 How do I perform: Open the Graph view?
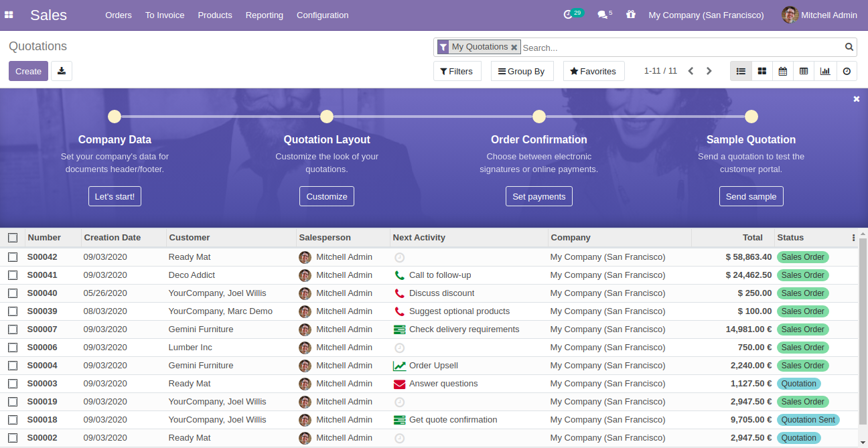click(x=825, y=70)
